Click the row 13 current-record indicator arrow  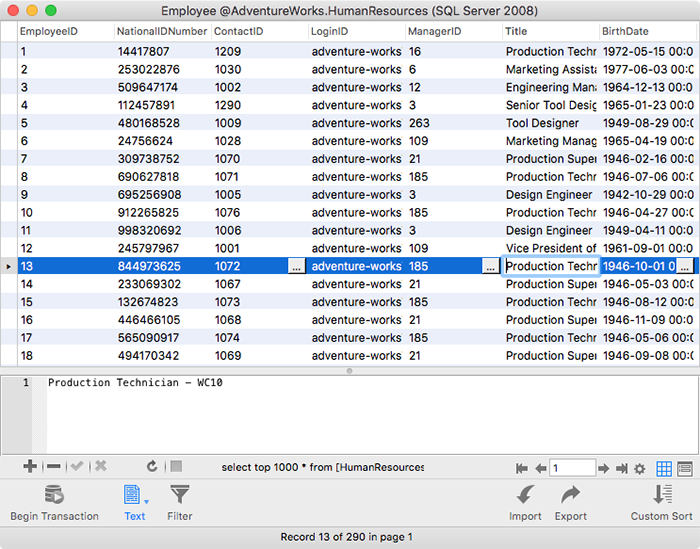click(x=8, y=266)
